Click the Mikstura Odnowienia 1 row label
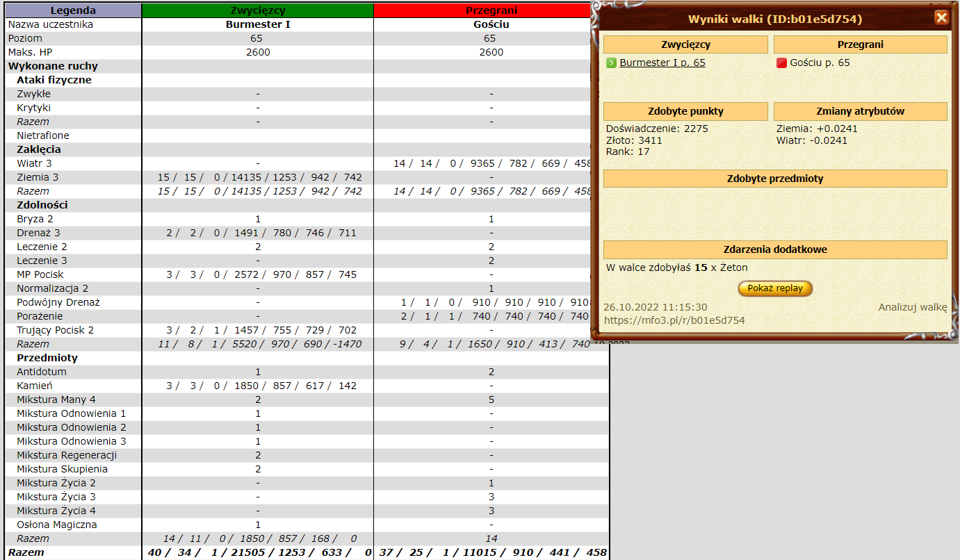Viewport: 960px width, 560px height. 72,413
